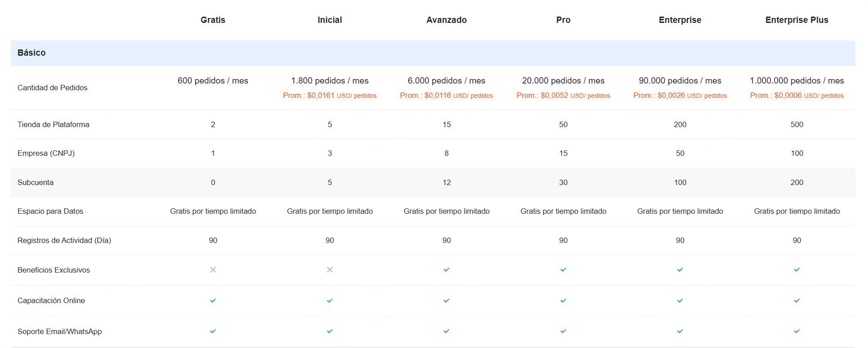868x348 pixels.
Task: Click Enterprise Plus checkmark for Capacitación Online
Action: pos(797,301)
